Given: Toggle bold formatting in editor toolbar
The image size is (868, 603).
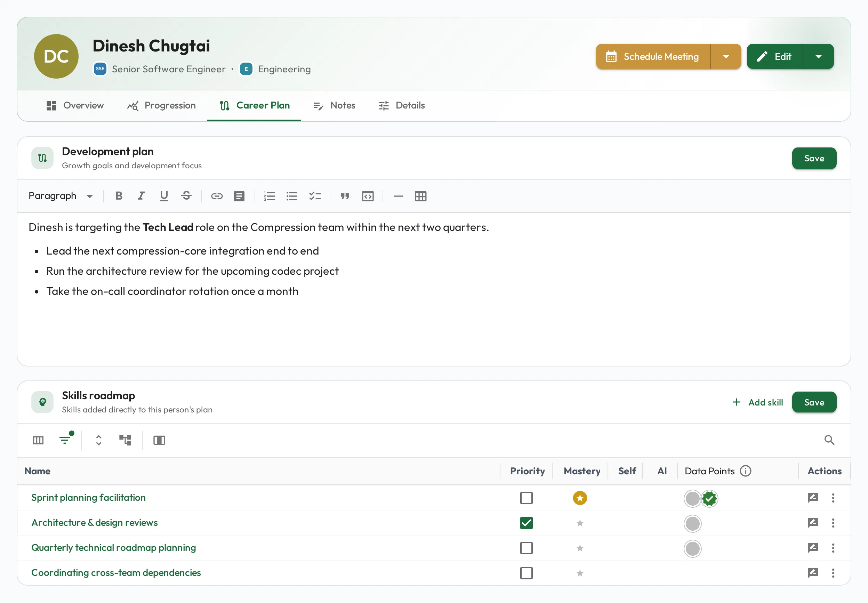Looking at the screenshot, I should (119, 196).
